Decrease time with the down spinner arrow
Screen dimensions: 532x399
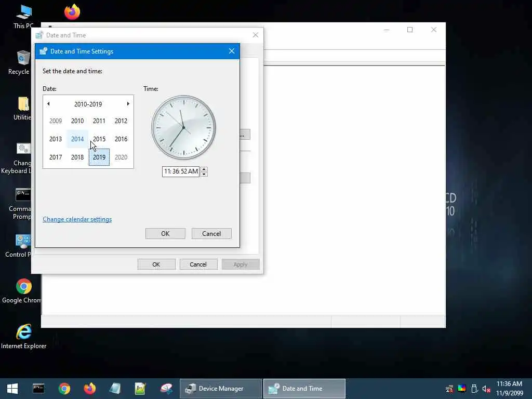click(204, 174)
